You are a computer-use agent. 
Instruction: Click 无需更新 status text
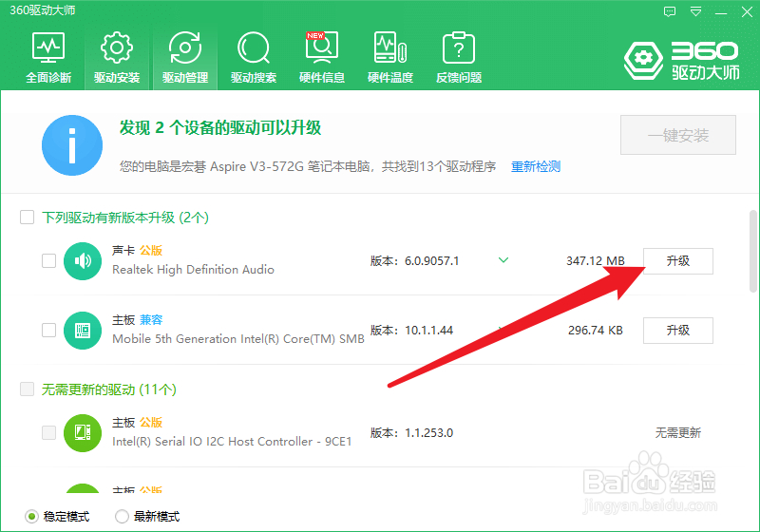[678, 432]
